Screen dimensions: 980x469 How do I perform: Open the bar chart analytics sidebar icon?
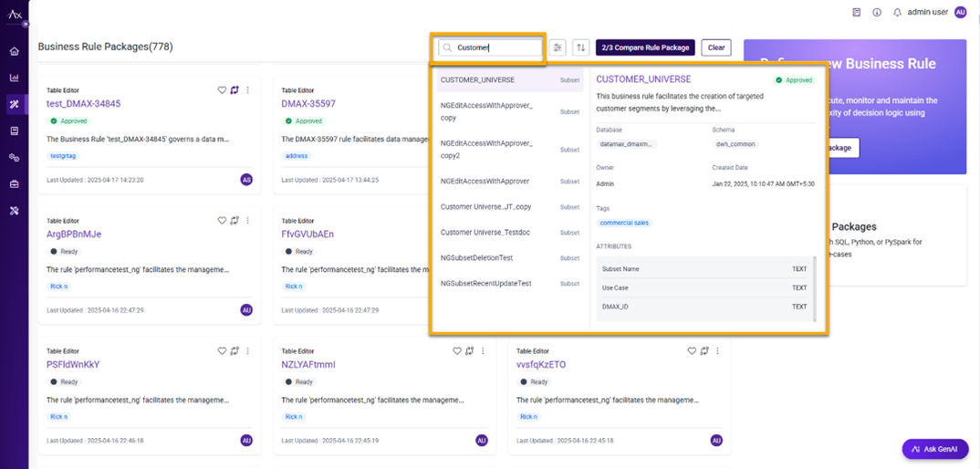click(15, 78)
